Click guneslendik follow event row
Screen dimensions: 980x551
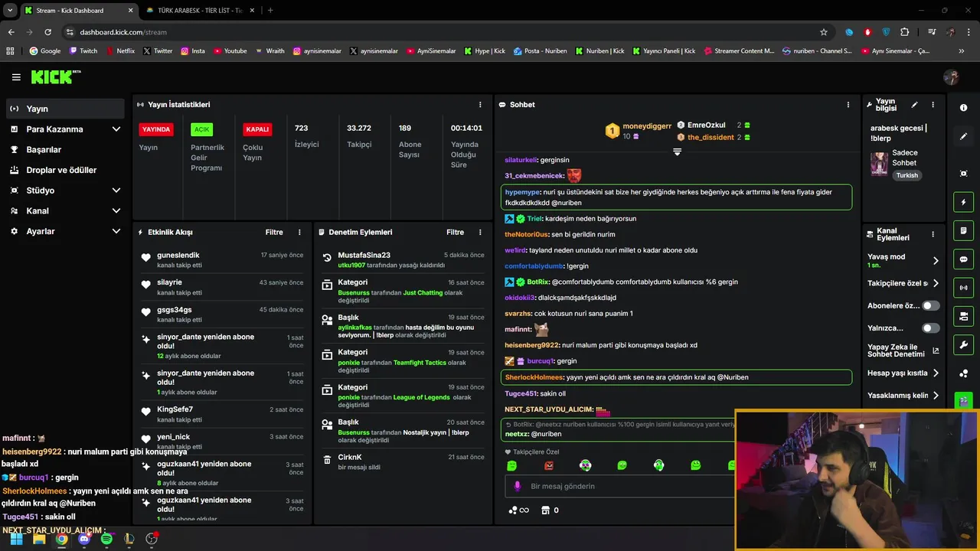click(222, 259)
